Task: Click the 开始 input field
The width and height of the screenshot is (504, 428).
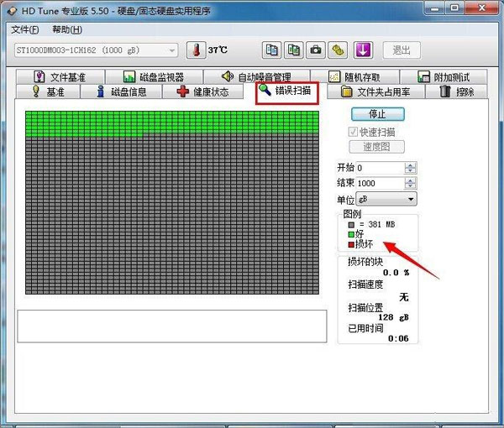Action: [381, 168]
